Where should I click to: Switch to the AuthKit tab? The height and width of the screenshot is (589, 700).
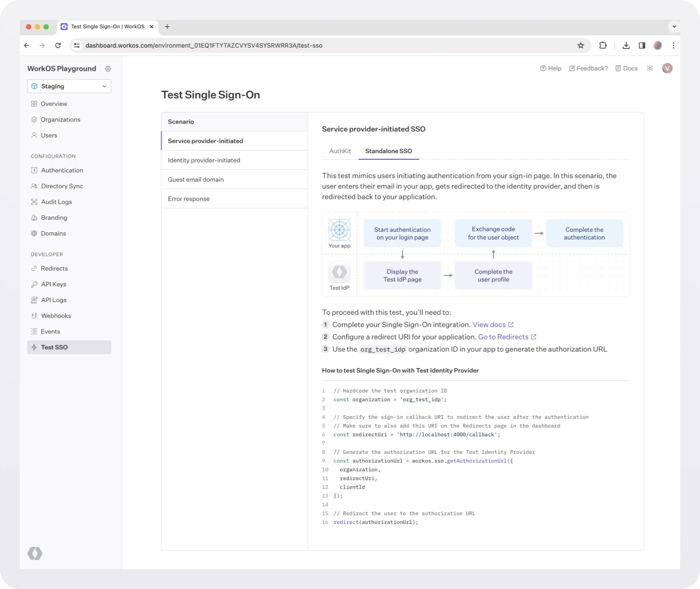(x=340, y=151)
